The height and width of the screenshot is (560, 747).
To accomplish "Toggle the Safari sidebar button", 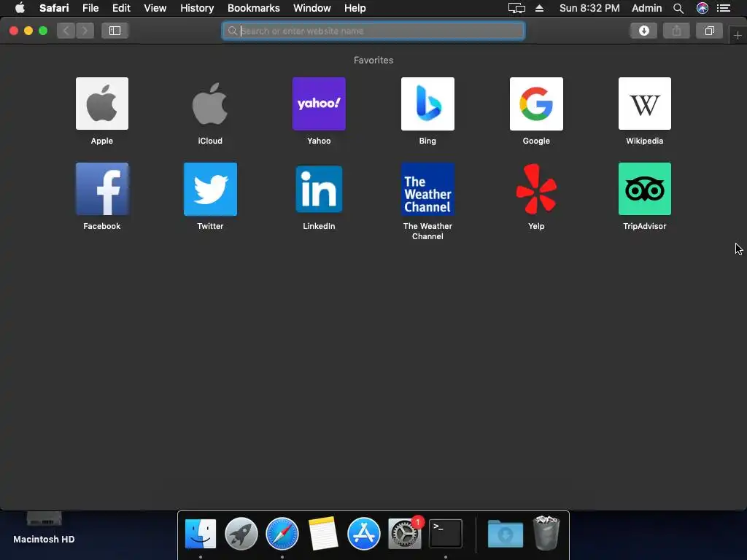I will click(x=115, y=31).
